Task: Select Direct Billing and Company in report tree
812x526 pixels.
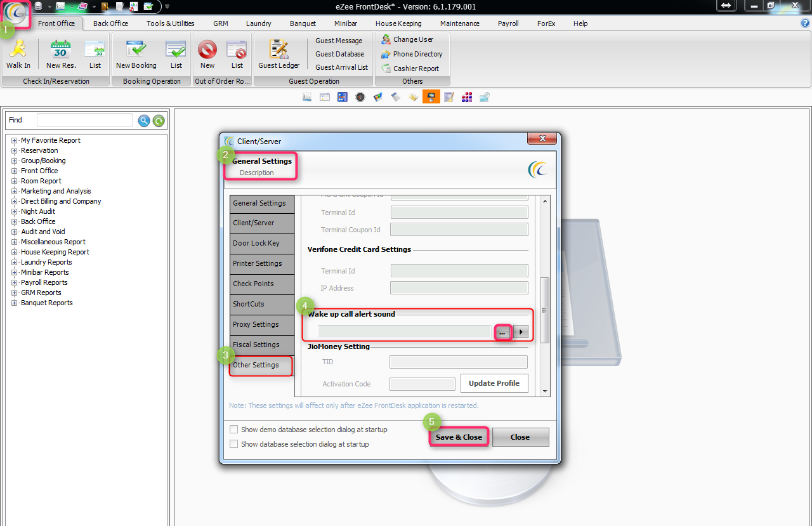Action: pos(61,201)
